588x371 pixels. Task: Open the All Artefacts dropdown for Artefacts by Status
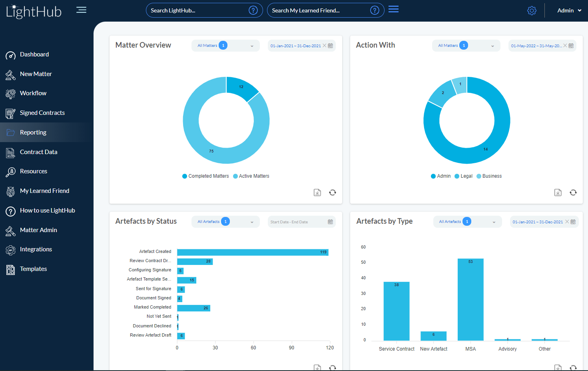coord(225,221)
